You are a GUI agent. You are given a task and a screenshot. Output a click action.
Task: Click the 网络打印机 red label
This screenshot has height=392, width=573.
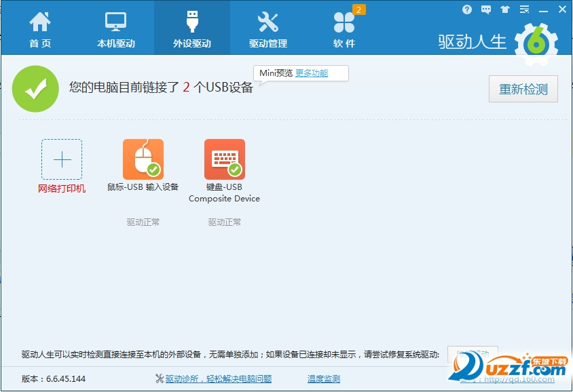click(x=62, y=188)
